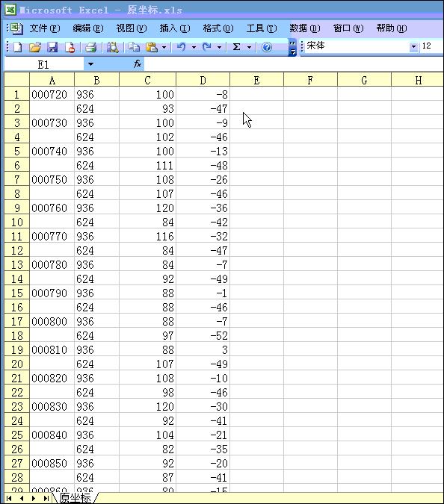Open Excel Help via question mark icon
Viewport: 444px width, 504px height.
pyautogui.click(x=267, y=47)
